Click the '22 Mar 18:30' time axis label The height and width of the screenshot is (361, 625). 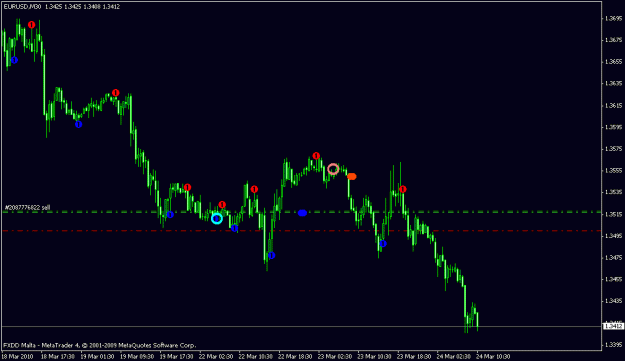[295, 356]
